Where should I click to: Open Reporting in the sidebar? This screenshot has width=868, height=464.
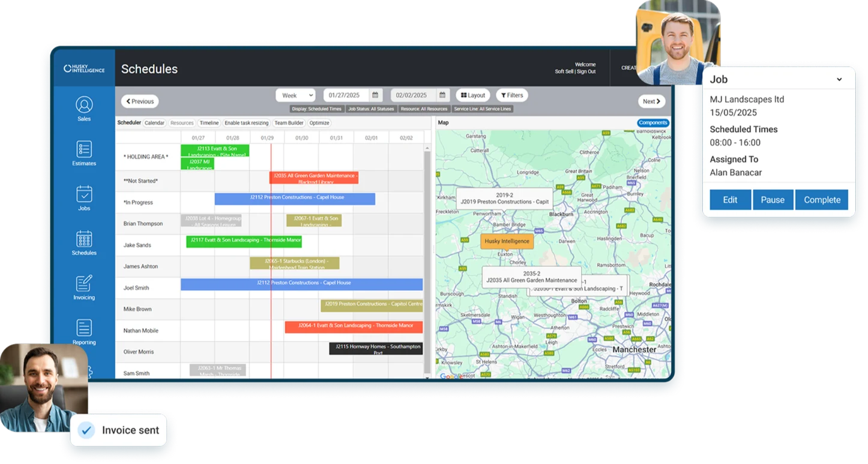tap(84, 328)
